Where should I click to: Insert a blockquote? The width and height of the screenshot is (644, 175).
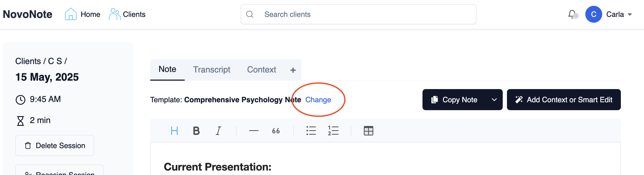pos(276,131)
